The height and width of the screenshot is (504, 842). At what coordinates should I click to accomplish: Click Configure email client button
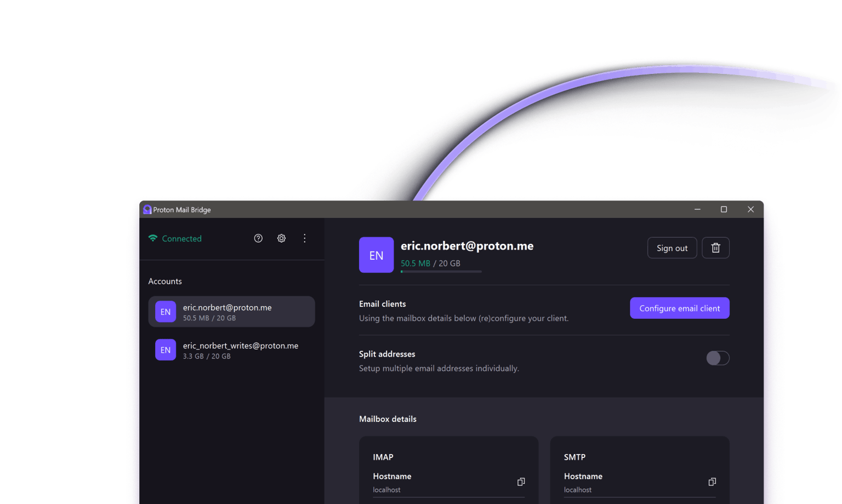[679, 308]
